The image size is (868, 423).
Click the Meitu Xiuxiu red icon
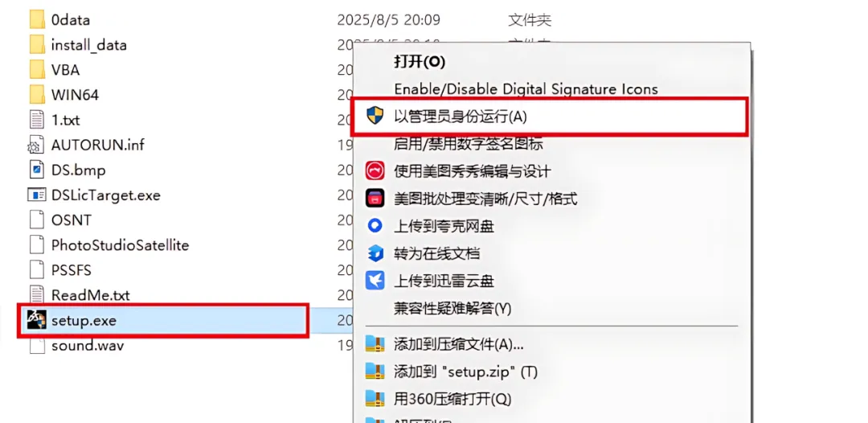[x=375, y=170]
